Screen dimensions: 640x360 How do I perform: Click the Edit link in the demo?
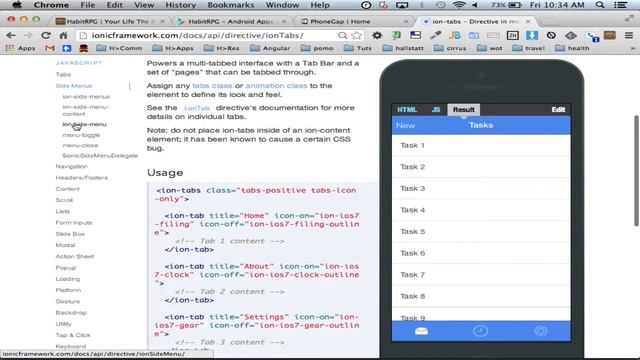click(x=558, y=109)
